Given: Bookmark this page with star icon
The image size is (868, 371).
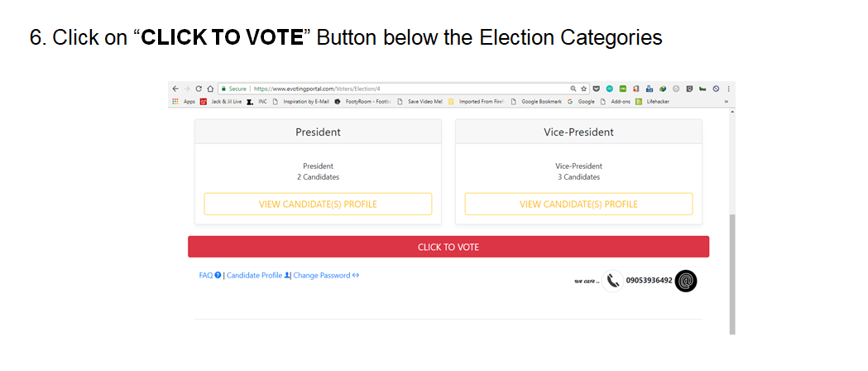Looking at the screenshot, I should tap(584, 89).
